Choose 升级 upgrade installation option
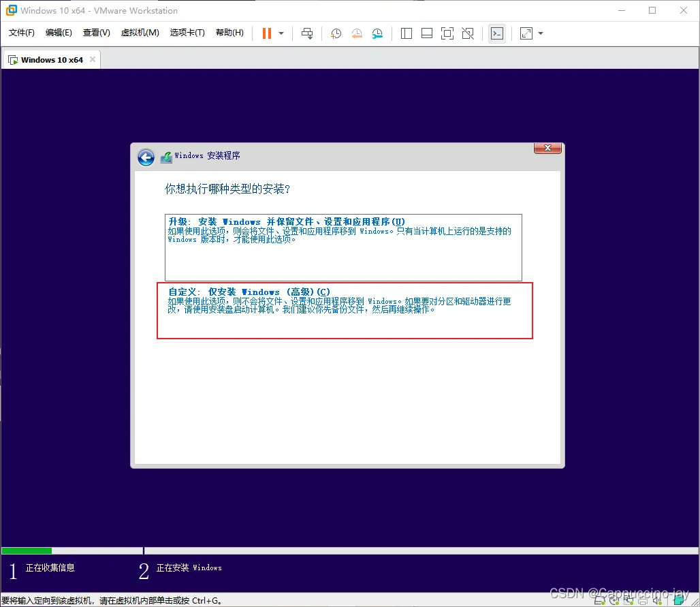Image resolution: width=700 pixels, height=607 pixels. pos(343,247)
